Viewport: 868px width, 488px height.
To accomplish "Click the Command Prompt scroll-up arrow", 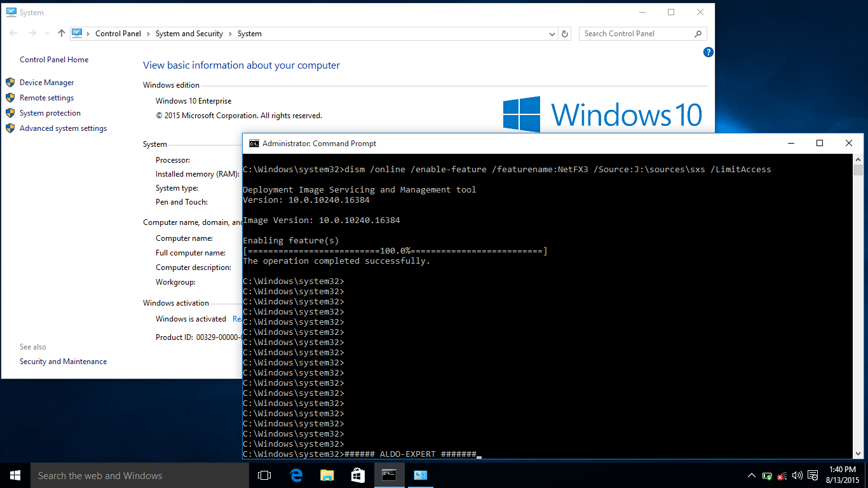I will [858, 159].
